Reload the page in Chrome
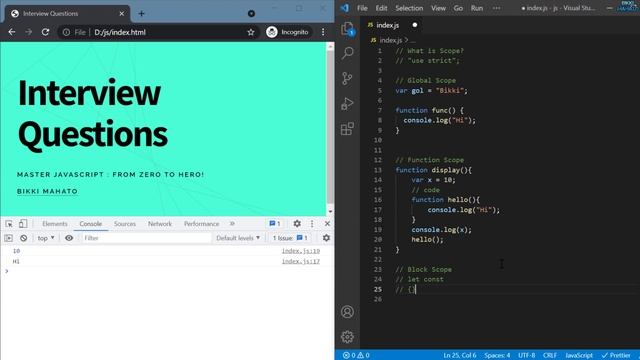 coord(45,32)
